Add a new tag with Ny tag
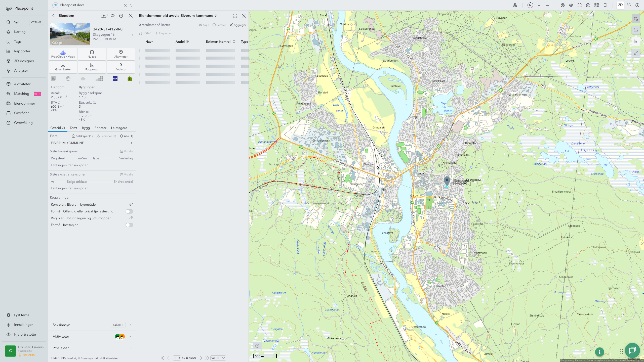644x362 pixels. 92,54
